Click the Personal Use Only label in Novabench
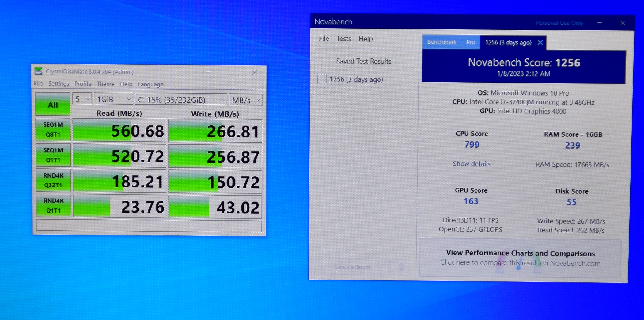 [x=559, y=23]
